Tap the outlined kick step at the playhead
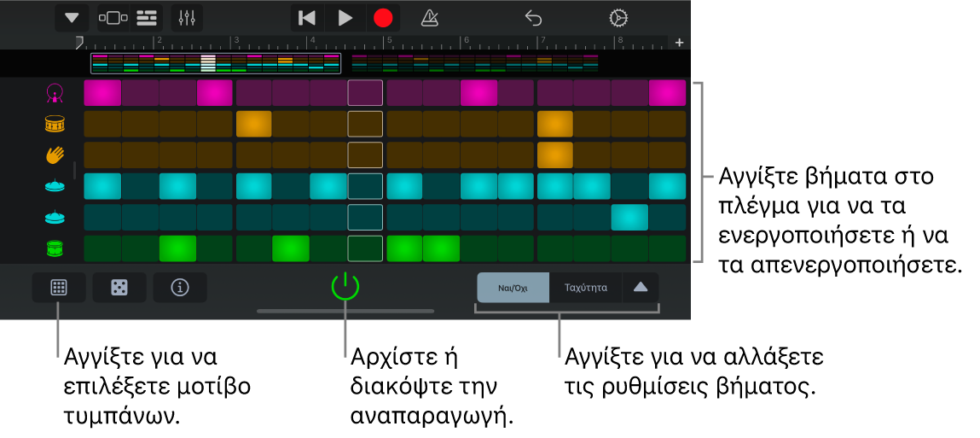 [366, 92]
